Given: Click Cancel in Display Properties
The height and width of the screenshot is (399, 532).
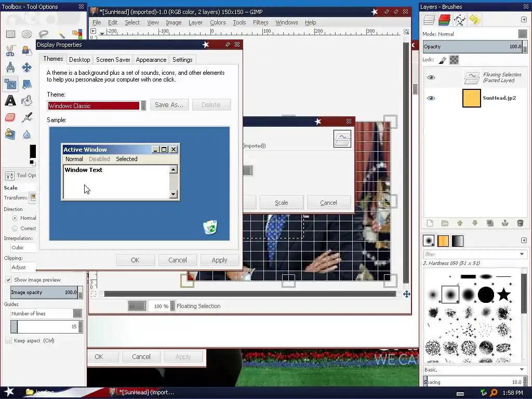Looking at the screenshot, I should tap(178, 260).
